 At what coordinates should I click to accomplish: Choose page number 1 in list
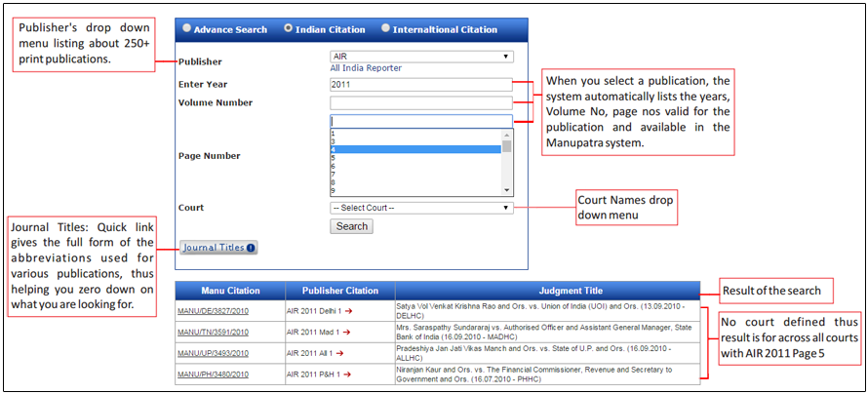point(415,134)
